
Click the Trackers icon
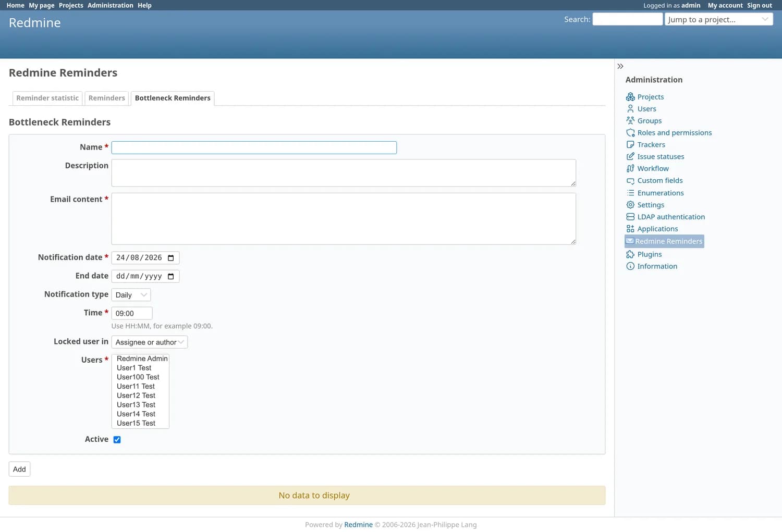pos(630,145)
